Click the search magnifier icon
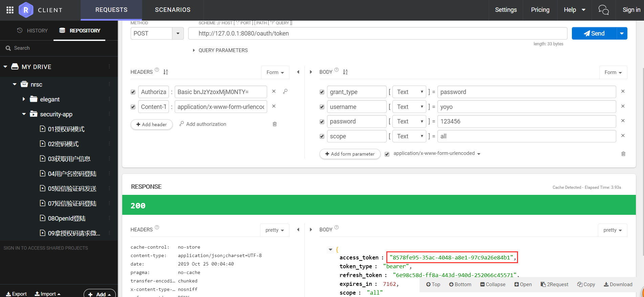The height and width of the screenshot is (297, 644). click(x=8, y=48)
